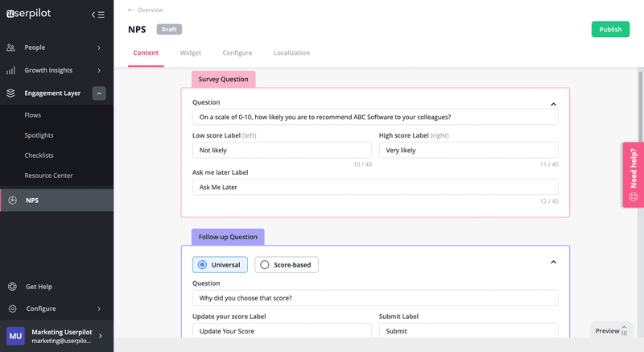644x352 pixels.
Task: Collapse the sidebar using the top menu icon
Action: [97, 14]
